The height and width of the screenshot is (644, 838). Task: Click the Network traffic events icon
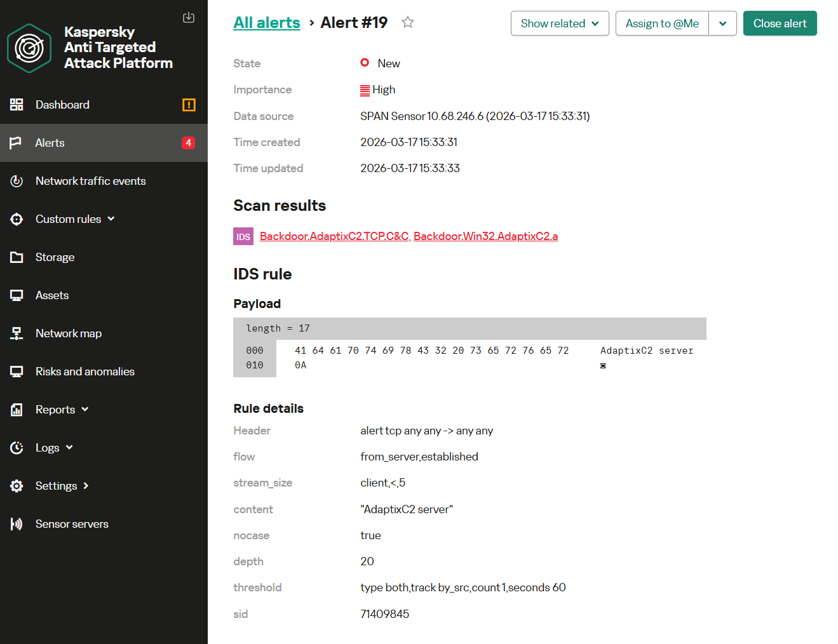(17, 181)
